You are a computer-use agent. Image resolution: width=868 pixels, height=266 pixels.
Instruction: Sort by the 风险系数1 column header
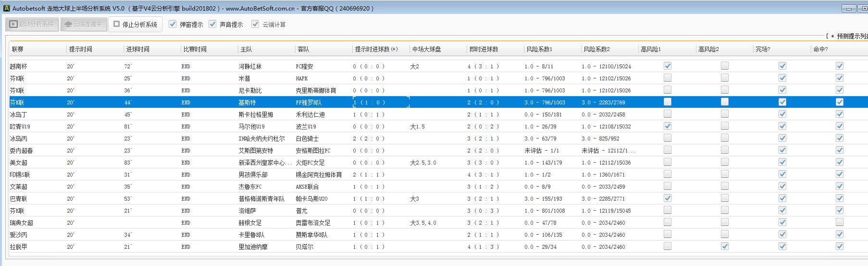[x=539, y=49]
